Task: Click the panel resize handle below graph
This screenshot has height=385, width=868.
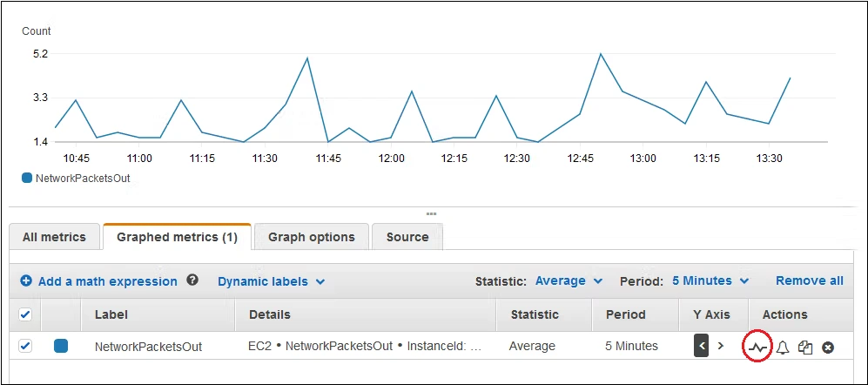Action: point(431,213)
